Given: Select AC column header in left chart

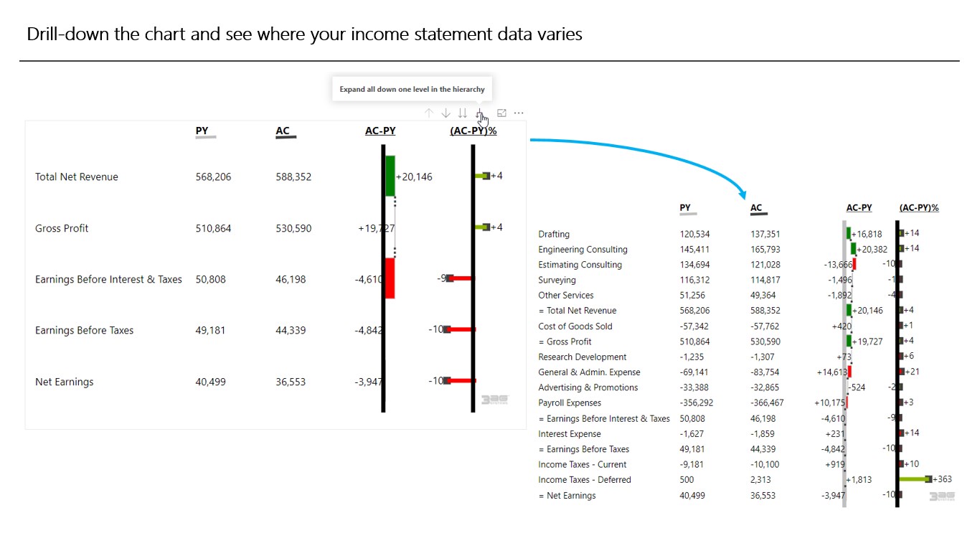Looking at the screenshot, I should [283, 131].
